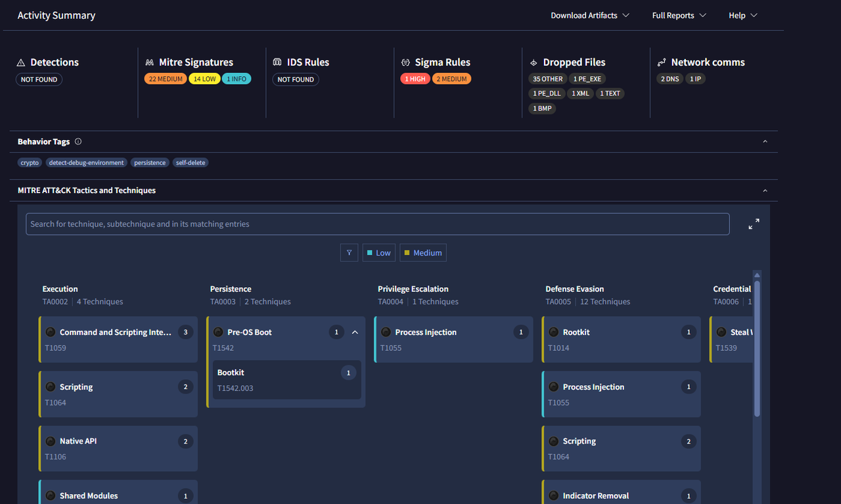Click the count badge 3 on Command and Scripting

(x=185, y=332)
